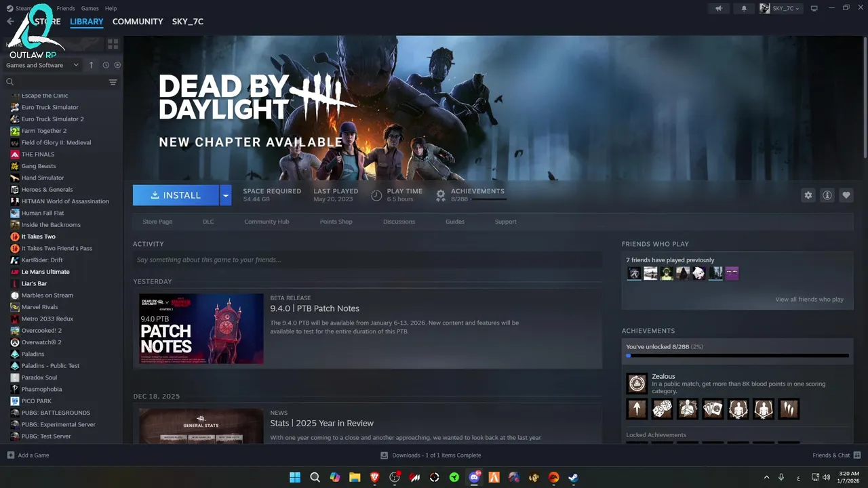Open the playing cards achievement icon
The width and height of the screenshot is (868, 488).
(713, 409)
